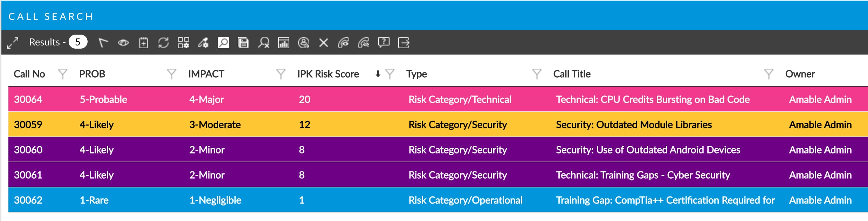Click the question mark speech bubble icon
Viewport: 868px width, 221px height.
[384, 43]
